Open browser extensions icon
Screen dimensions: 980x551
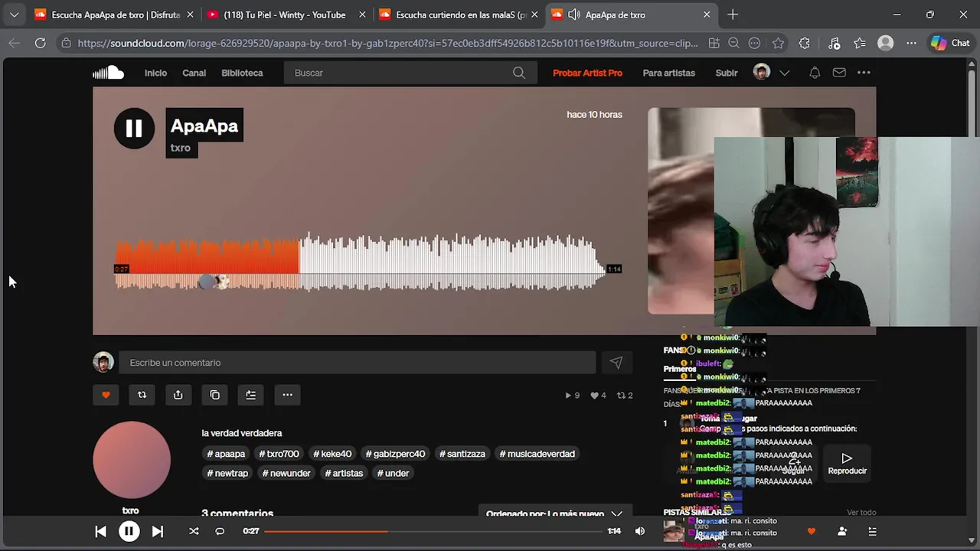[805, 44]
